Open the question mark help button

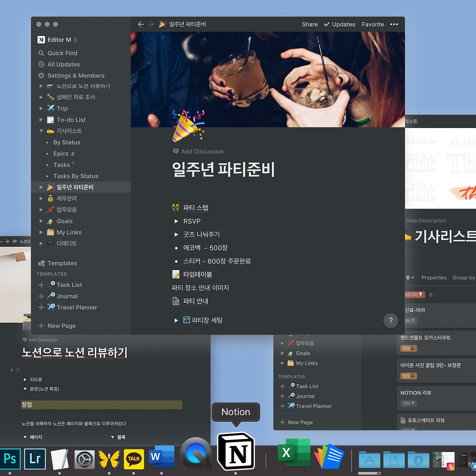click(x=390, y=321)
